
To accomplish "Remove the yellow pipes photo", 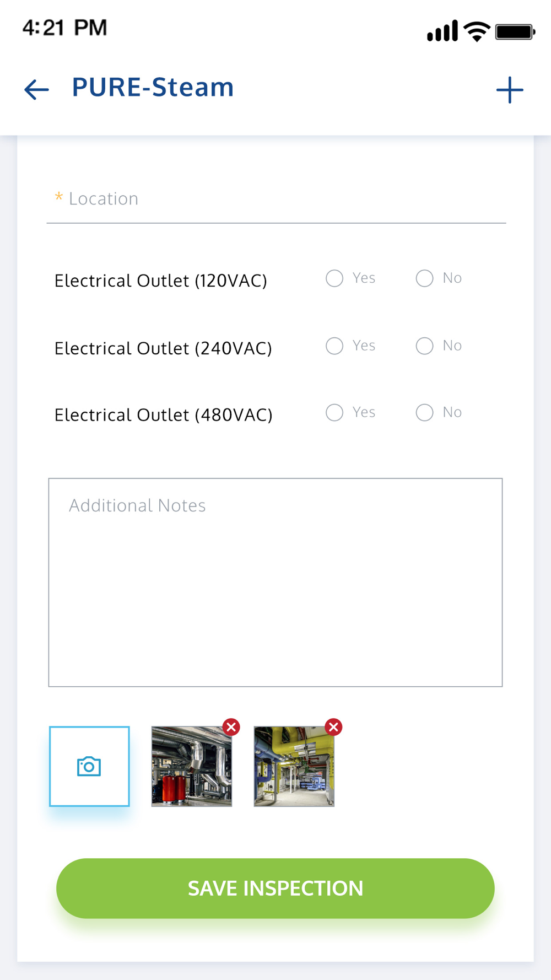I will (x=333, y=727).
